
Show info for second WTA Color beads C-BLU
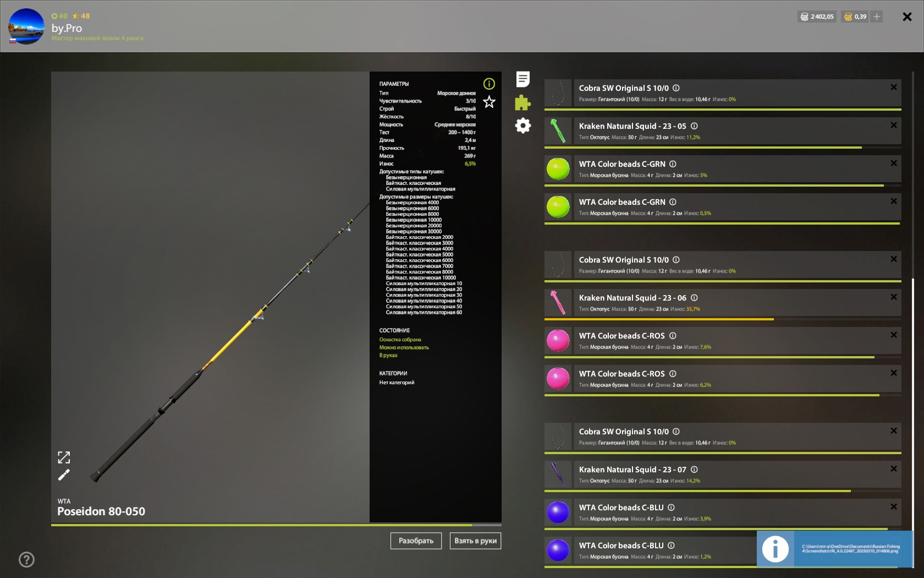tap(671, 546)
